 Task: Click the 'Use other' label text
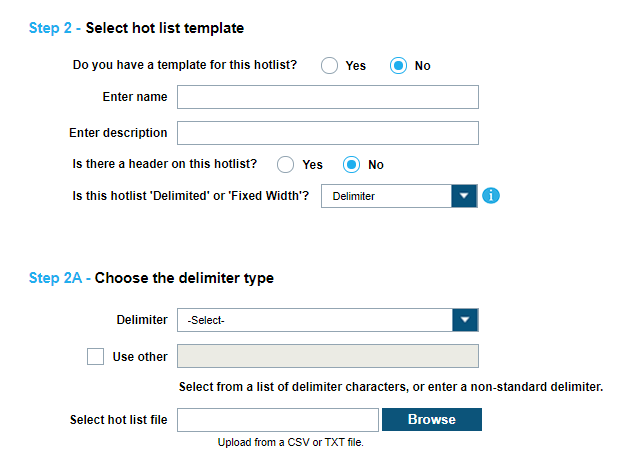(138, 357)
